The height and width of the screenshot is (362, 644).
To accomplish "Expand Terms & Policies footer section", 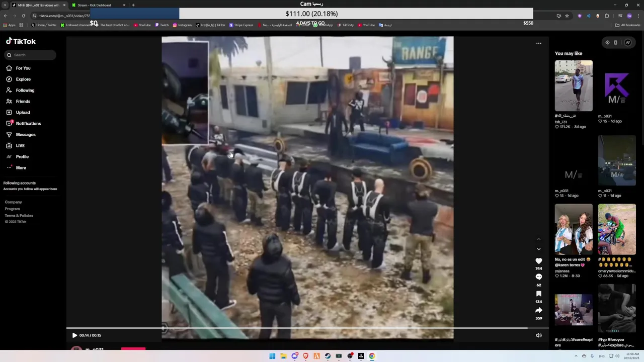I will pos(19,215).
